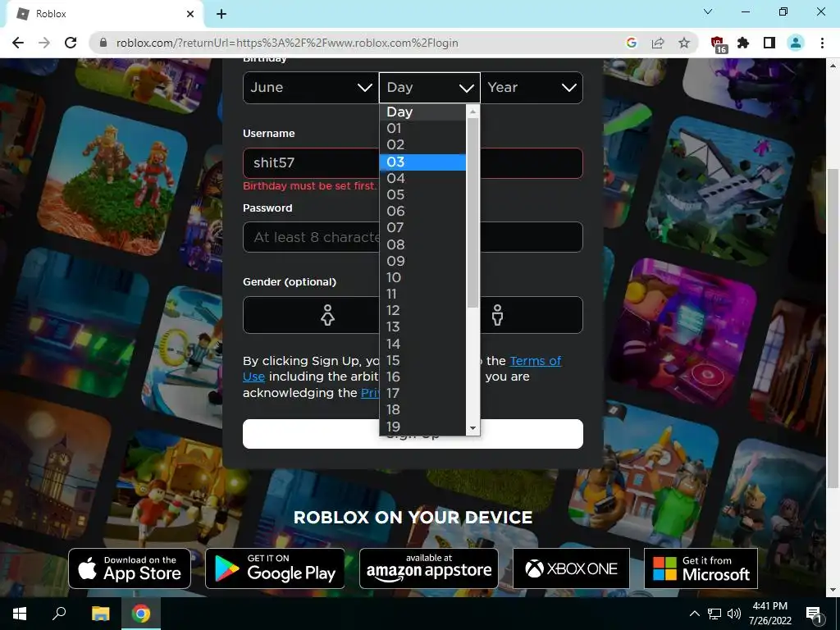The image size is (840, 630).
Task: Choose day 10 option
Action: (x=422, y=277)
